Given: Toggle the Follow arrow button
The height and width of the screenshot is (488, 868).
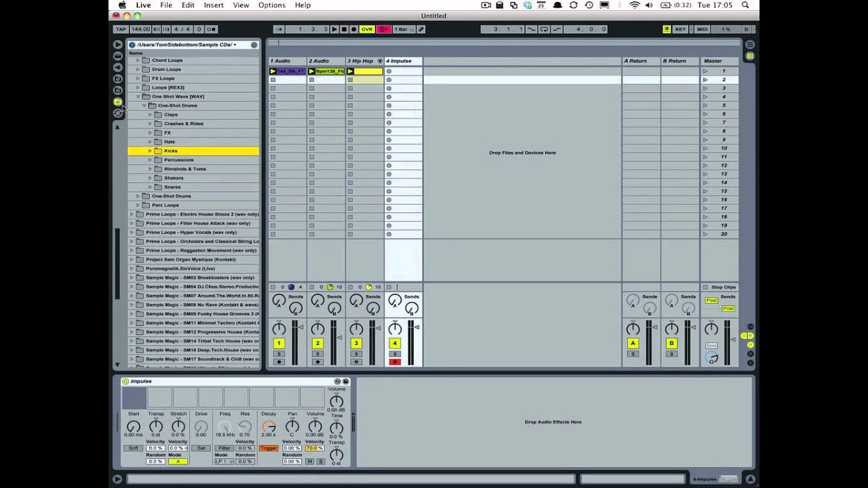Looking at the screenshot, I should pos(279,29).
